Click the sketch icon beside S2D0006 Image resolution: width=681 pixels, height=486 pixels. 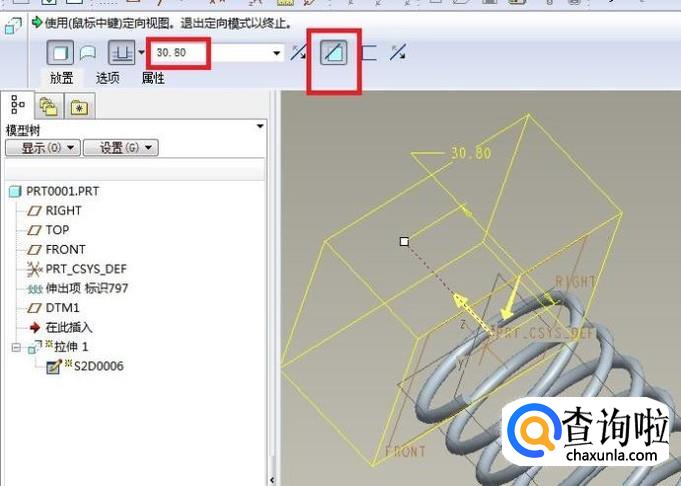[x=54, y=367]
